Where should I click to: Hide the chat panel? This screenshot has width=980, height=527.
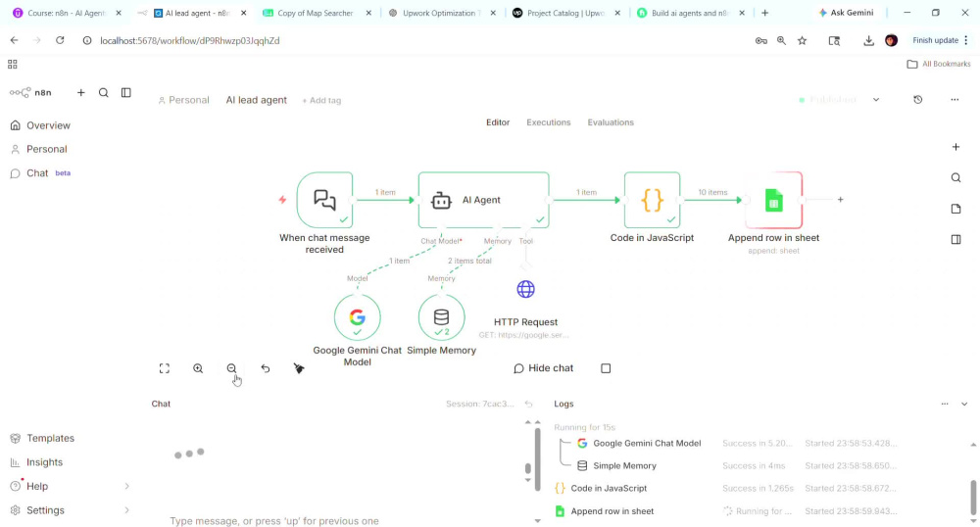(543, 368)
